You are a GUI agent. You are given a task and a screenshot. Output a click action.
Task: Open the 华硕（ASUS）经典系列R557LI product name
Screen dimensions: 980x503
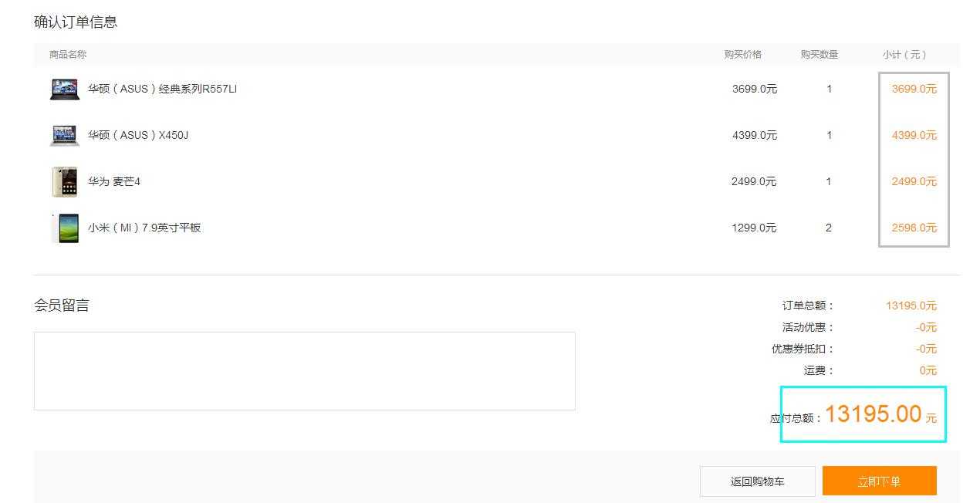[162, 89]
